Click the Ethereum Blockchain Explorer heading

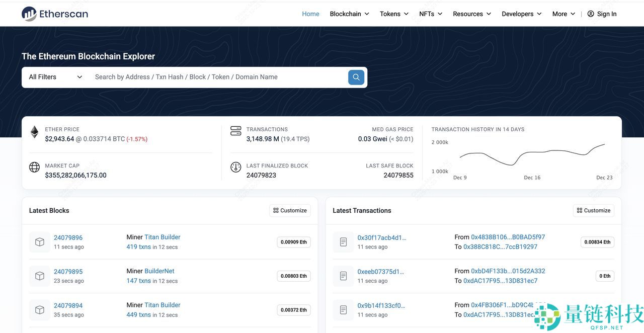(88, 56)
